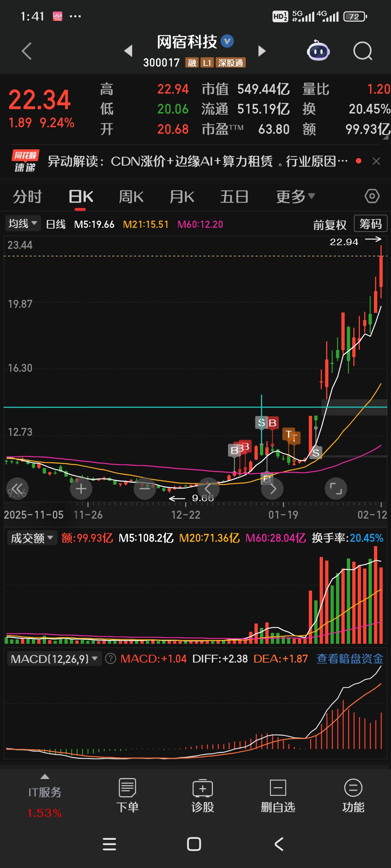Image resolution: width=391 pixels, height=868 pixels.
Task: Go to next stock with right triangle
Action: tap(262, 51)
